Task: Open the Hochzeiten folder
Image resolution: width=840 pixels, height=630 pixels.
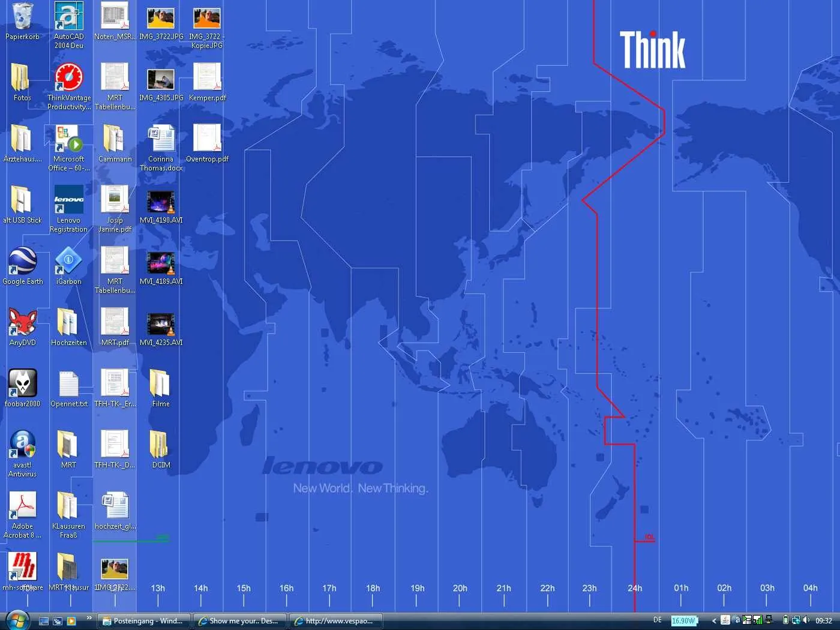Action: 68,323
